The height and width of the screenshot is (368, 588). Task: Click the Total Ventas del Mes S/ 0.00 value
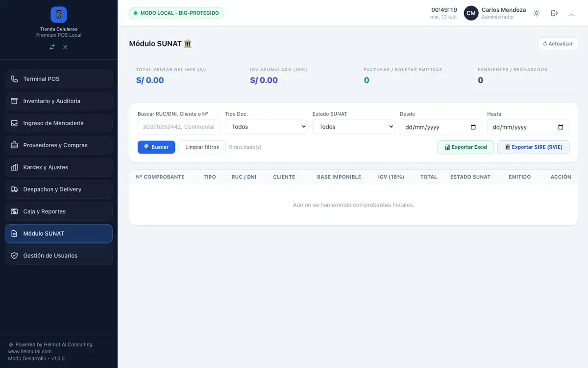point(150,80)
